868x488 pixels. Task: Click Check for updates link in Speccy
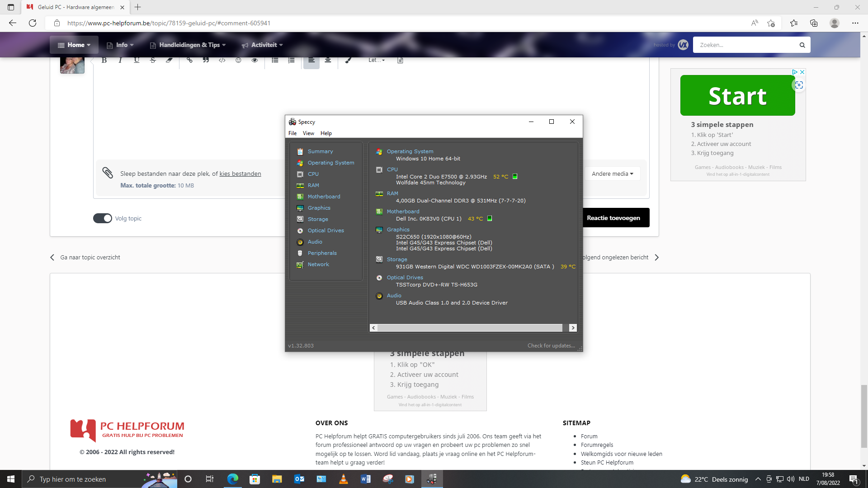click(x=551, y=346)
